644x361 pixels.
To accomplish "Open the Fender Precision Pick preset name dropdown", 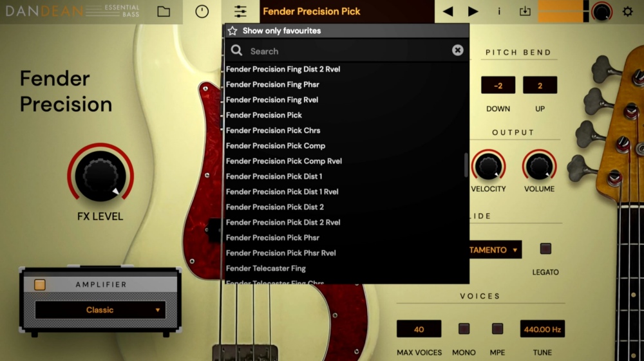I will point(346,12).
